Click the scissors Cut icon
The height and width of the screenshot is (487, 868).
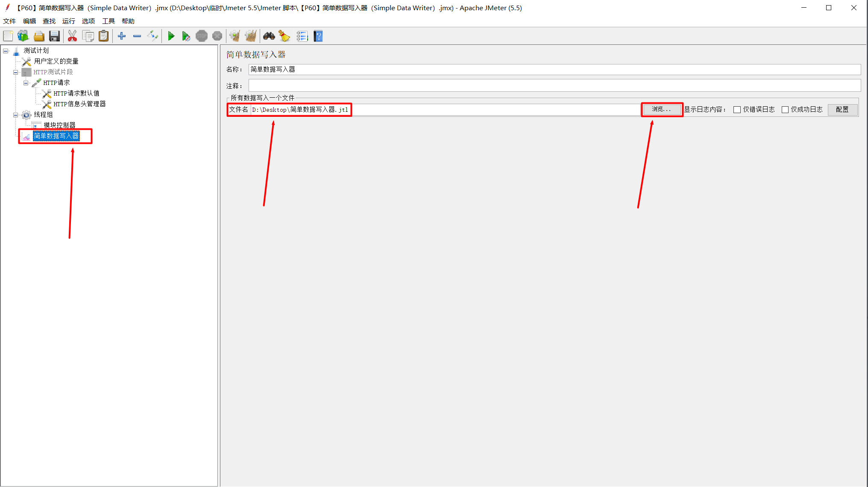(x=72, y=36)
